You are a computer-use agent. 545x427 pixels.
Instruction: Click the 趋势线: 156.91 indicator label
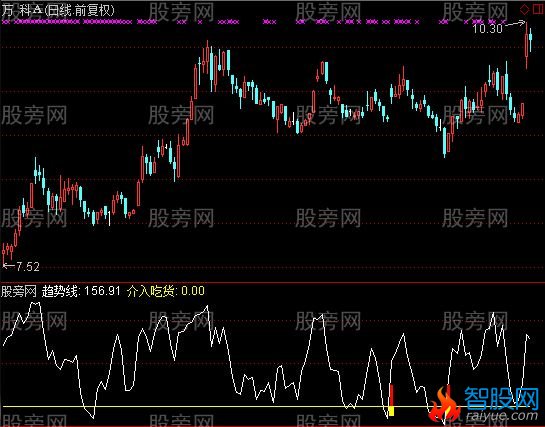[81, 291]
